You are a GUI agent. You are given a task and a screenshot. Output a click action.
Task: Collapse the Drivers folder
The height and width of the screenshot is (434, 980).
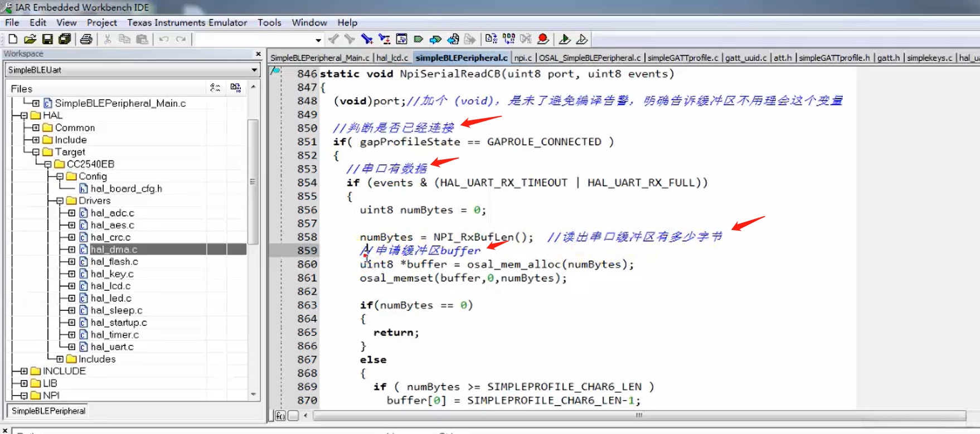(x=60, y=201)
